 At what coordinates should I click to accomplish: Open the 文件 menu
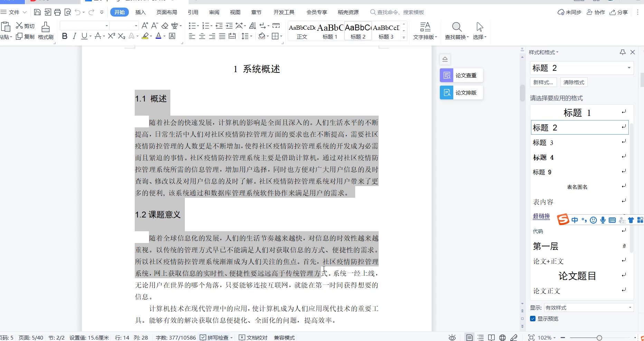click(14, 12)
